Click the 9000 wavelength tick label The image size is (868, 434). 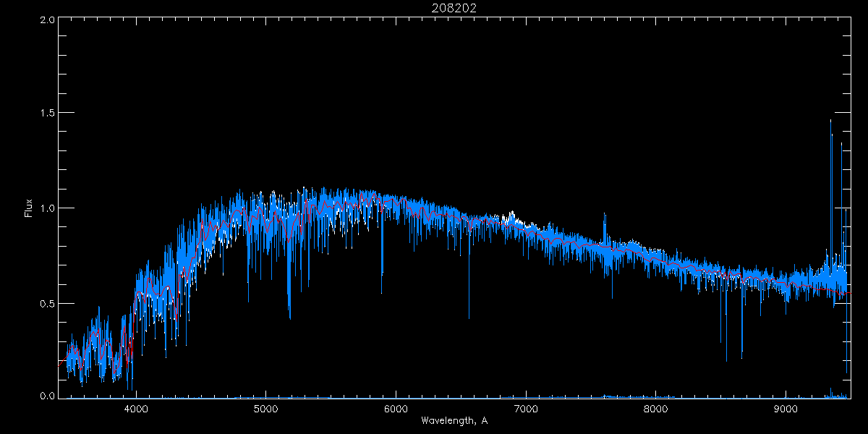click(786, 407)
